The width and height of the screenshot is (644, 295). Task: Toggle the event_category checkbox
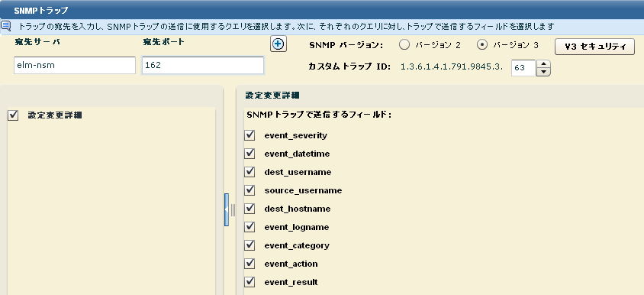250,245
